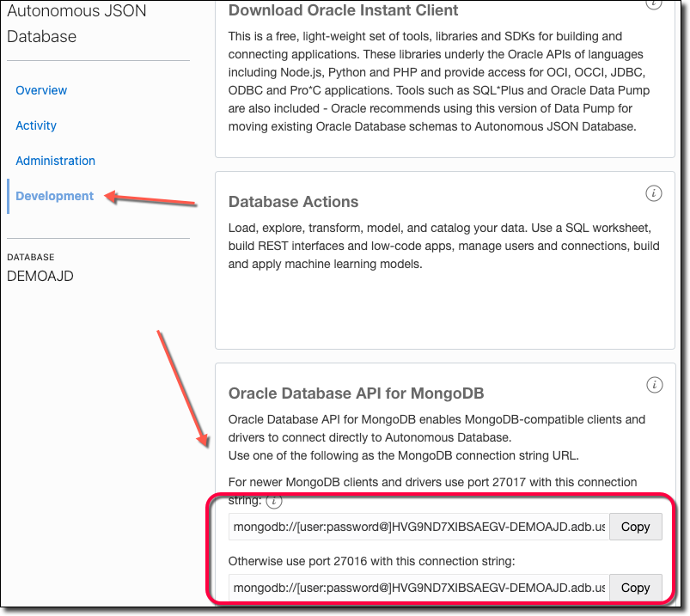The image size is (690, 616).
Task: Click the Oracle Instant Client description paragraph
Action: [437, 82]
